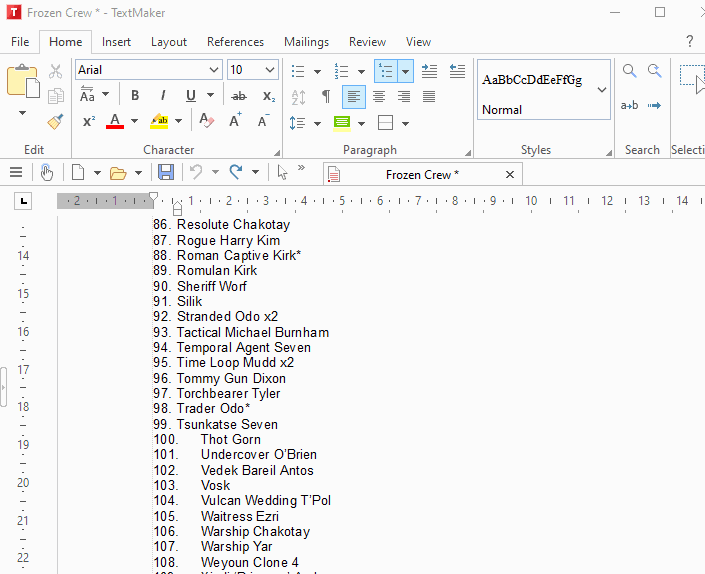The height and width of the screenshot is (574, 705).
Task: Toggle Bold formatting
Action: tap(135, 96)
